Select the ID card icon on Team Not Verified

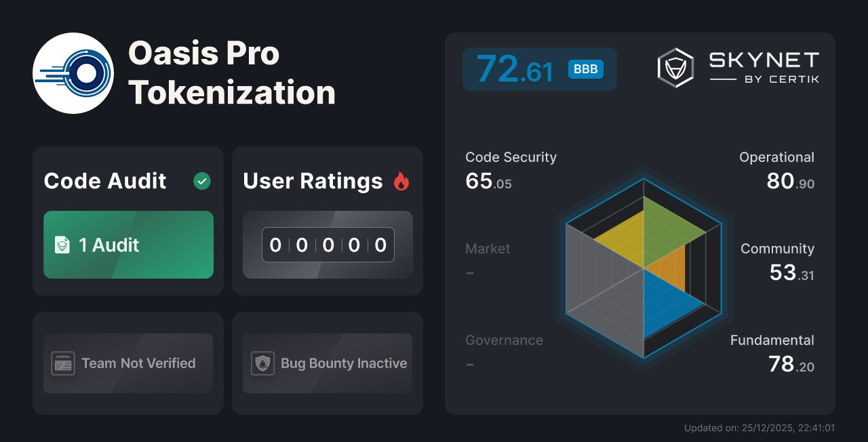click(x=63, y=363)
